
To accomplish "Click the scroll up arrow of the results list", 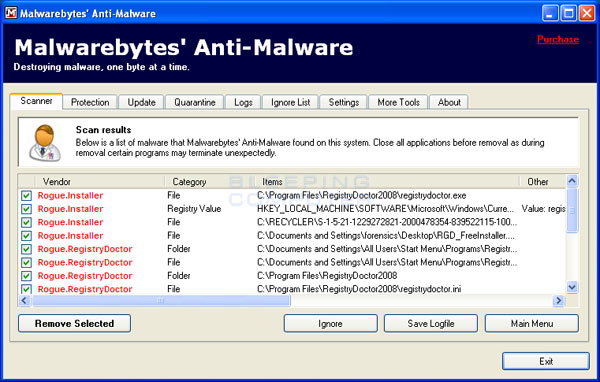I will (572, 181).
